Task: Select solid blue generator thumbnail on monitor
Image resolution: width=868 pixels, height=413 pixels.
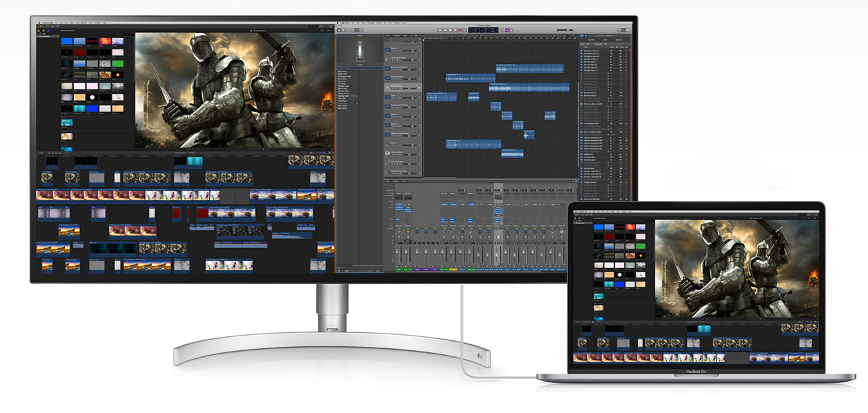Action: coord(67,41)
